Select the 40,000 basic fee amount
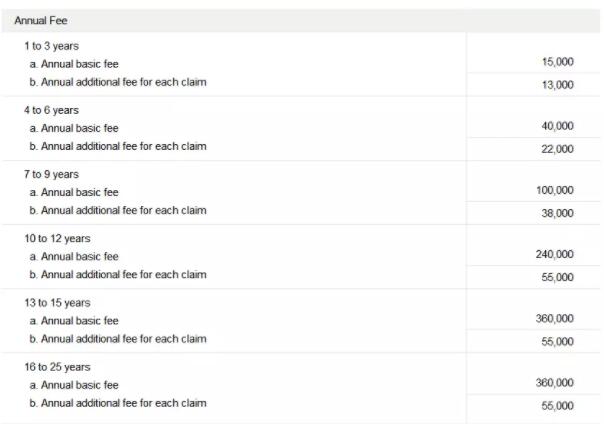The width and height of the screenshot is (604, 435). tap(557, 126)
